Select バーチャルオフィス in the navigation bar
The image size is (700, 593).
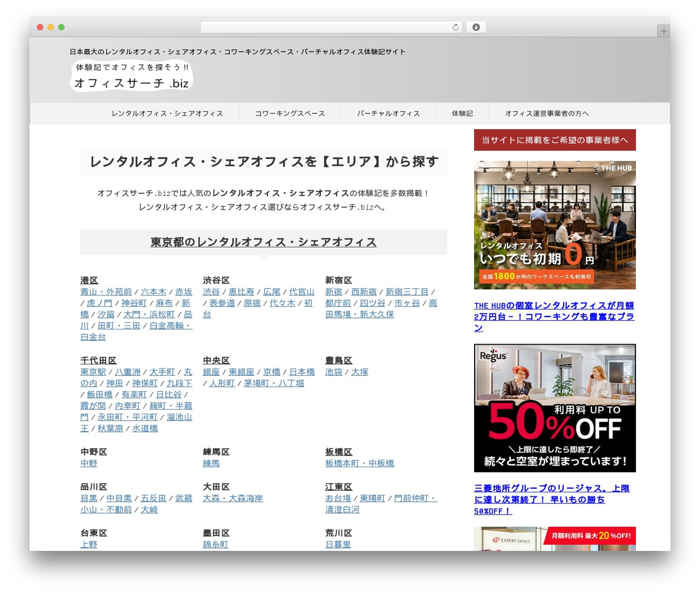pyautogui.click(x=388, y=113)
